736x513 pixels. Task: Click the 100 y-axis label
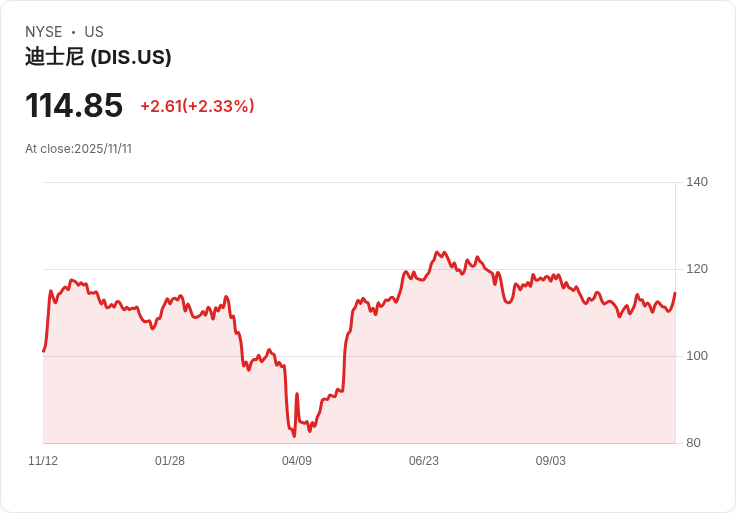(x=697, y=356)
